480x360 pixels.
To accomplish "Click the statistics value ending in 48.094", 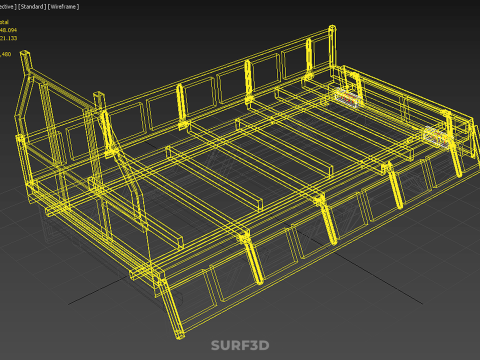I will 8,30.
